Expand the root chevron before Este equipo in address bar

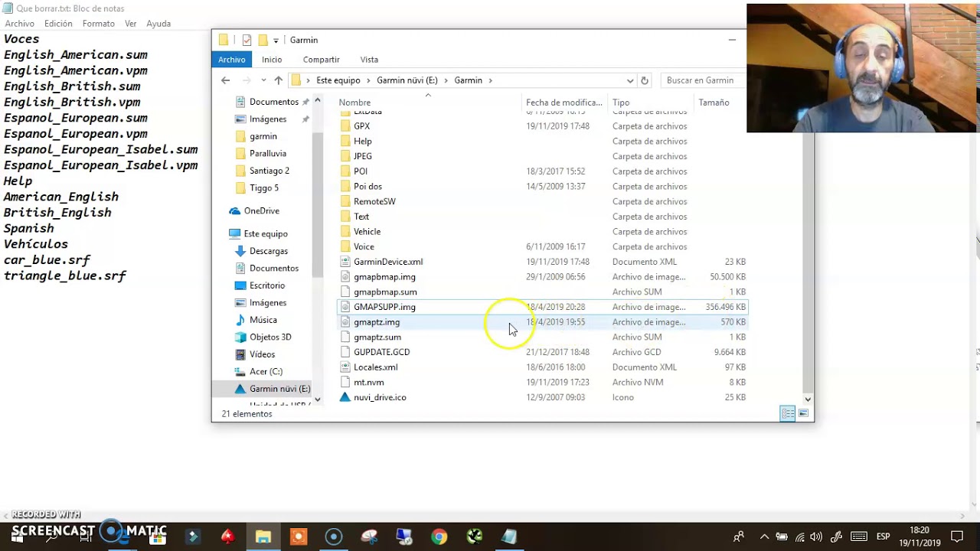(x=308, y=80)
